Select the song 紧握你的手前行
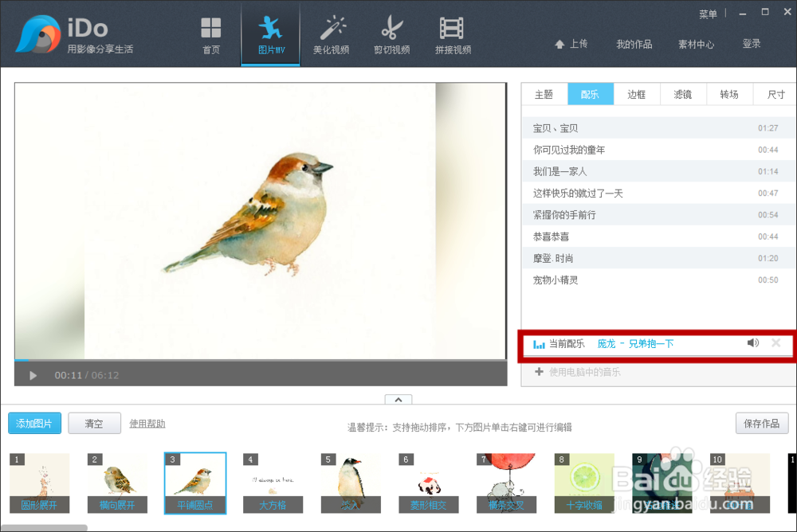Viewport: 797px width, 532px height. coord(659,215)
